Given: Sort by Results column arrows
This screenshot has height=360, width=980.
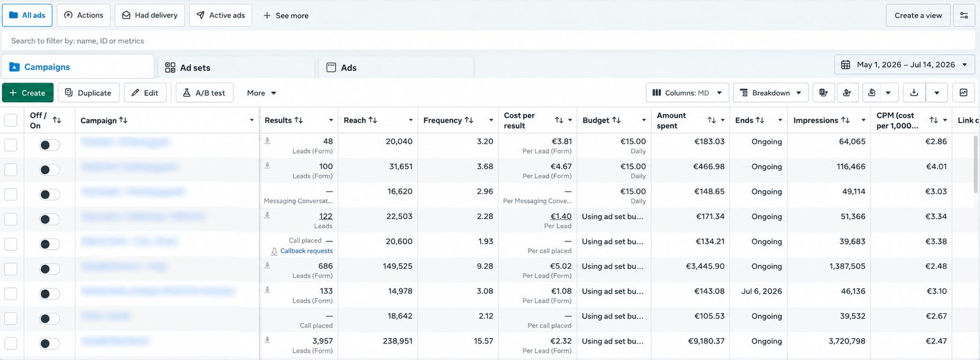Looking at the screenshot, I should (x=299, y=120).
